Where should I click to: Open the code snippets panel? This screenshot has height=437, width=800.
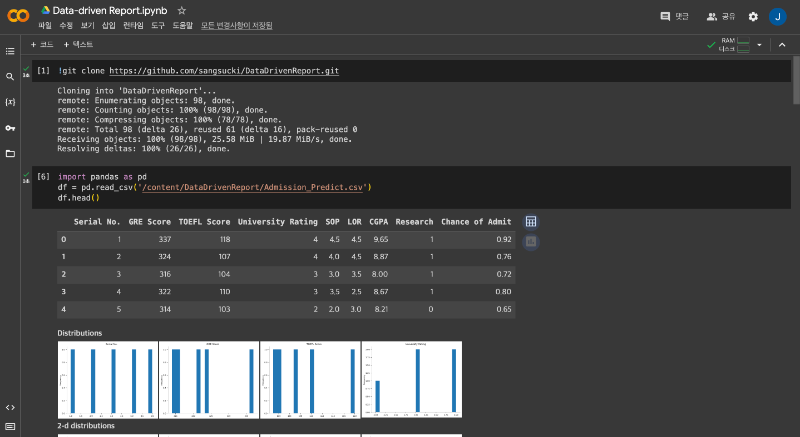coord(10,407)
